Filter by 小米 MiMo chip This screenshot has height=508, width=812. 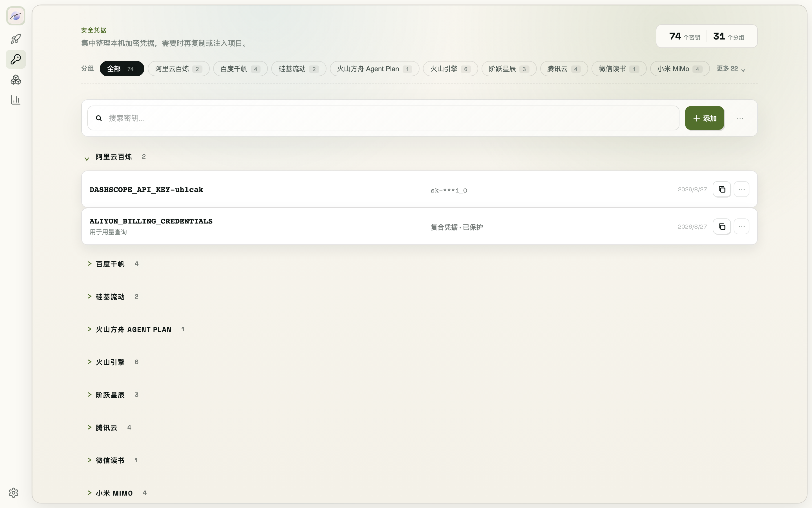[680, 69]
